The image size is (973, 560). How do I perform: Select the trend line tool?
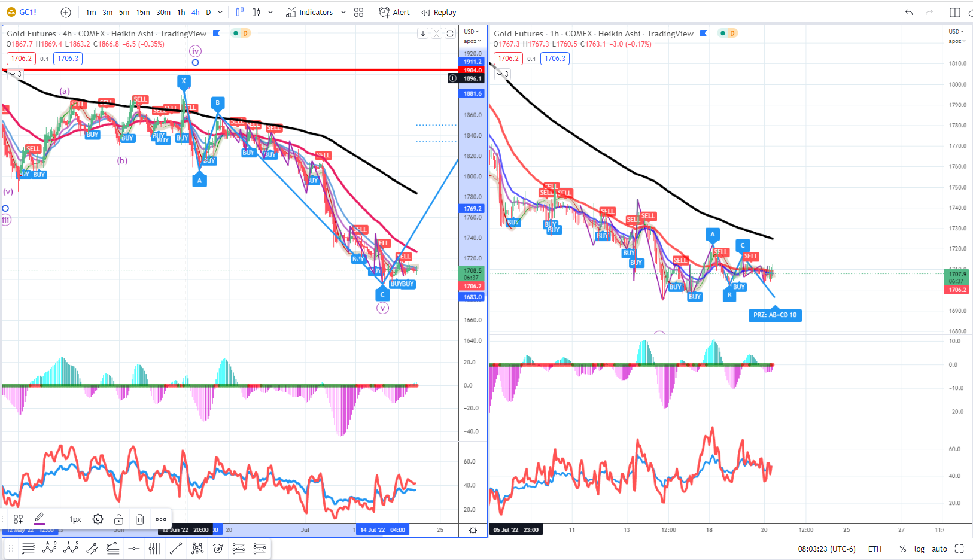[x=176, y=548]
